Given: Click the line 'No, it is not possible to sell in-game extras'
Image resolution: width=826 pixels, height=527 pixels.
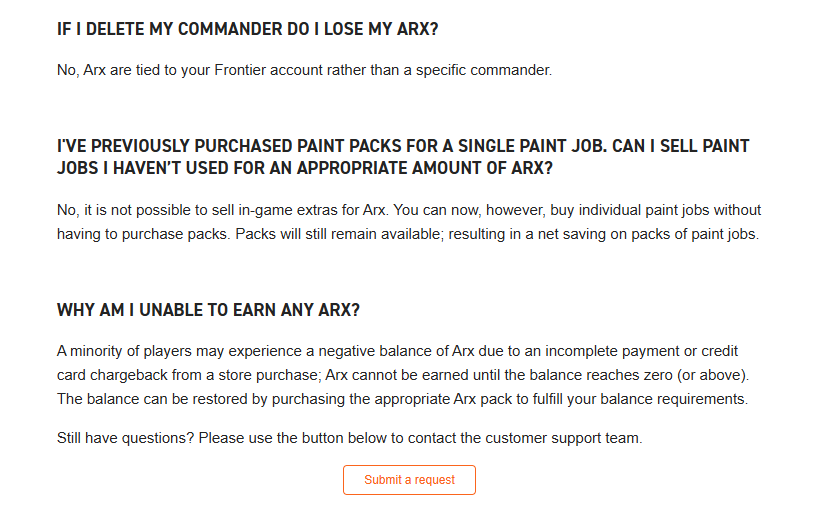Looking at the screenshot, I should click(x=409, y=210).
